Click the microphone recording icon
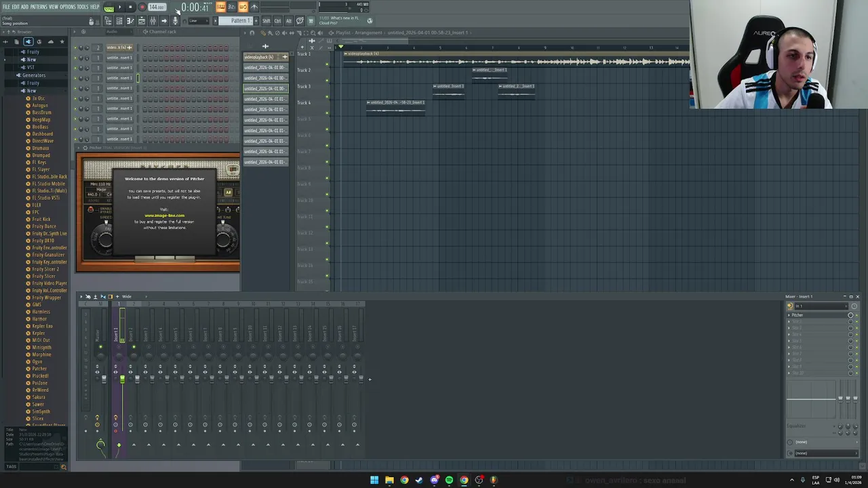This screenshot has width=868, height=488. coord(175,21)
